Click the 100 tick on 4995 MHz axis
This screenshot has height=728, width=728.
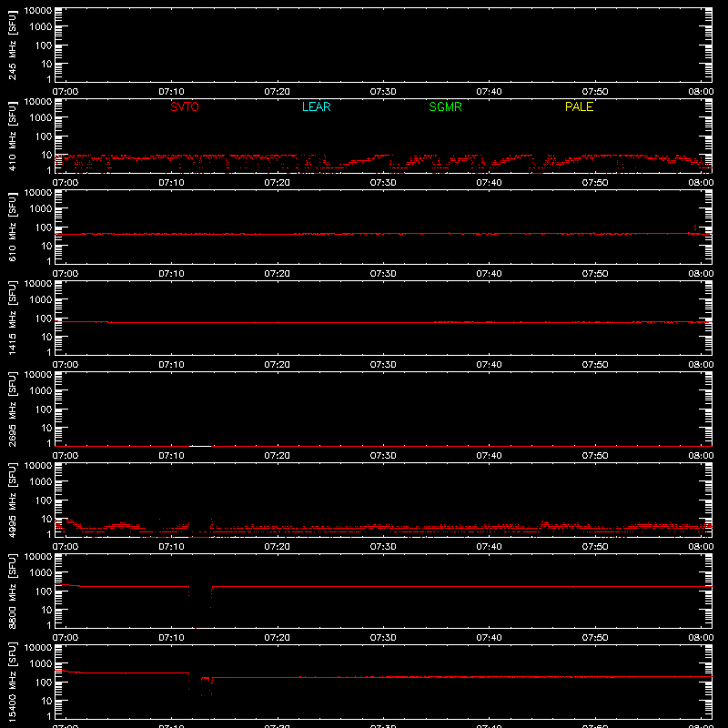pyautogui.click(x=44, y=500)
